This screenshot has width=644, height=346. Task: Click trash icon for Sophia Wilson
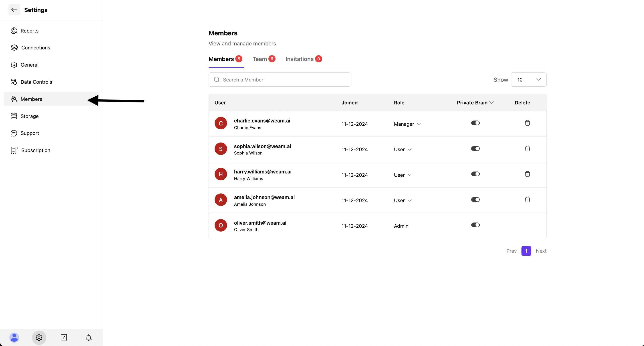pyautogui.click(x=527, y=149)
